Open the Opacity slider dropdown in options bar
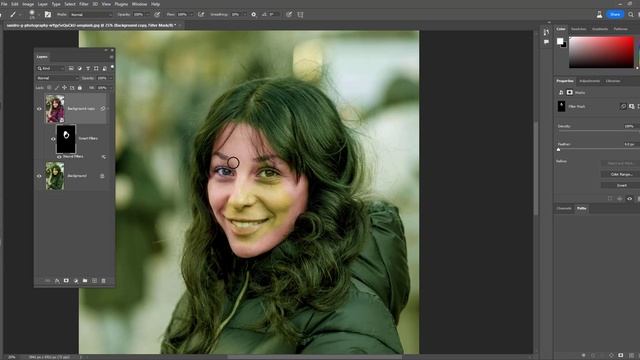This screenshot has width=640, height=360. click(x=147, y=14)
